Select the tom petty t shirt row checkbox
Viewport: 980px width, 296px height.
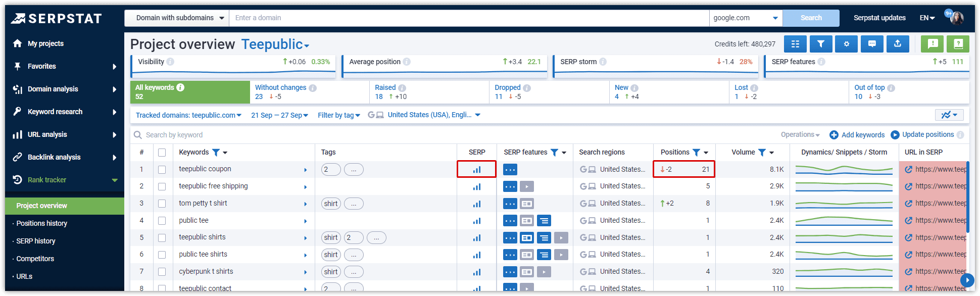pos(162,204)
